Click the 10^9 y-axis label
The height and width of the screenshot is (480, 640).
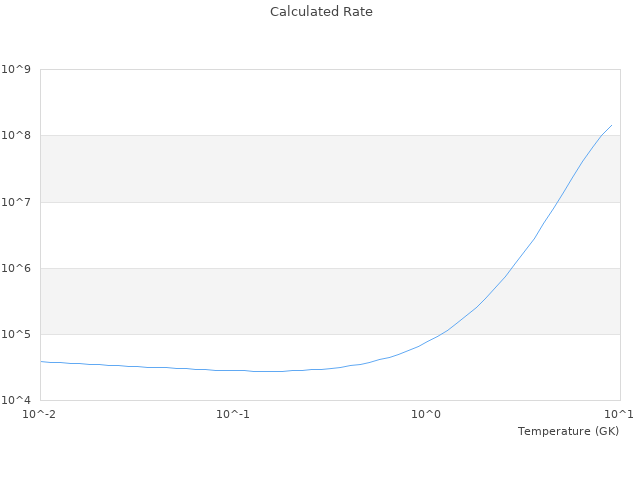coord(17,69)
